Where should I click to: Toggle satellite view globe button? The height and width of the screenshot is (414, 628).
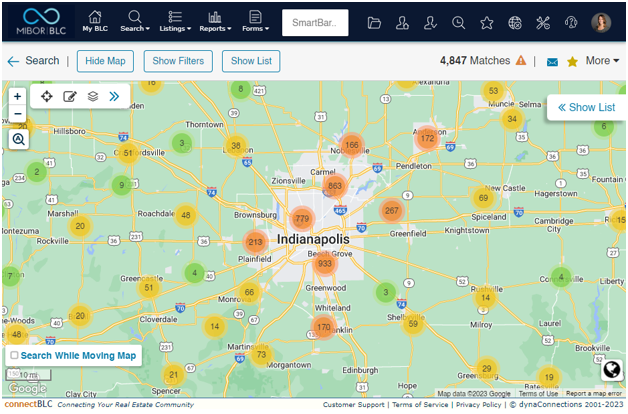coord(612,370)
